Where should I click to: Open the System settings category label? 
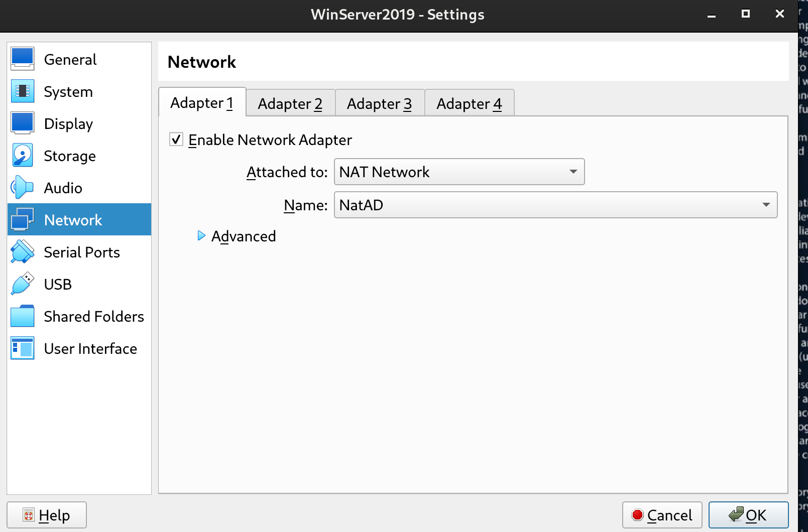click(x=68, y=92)
